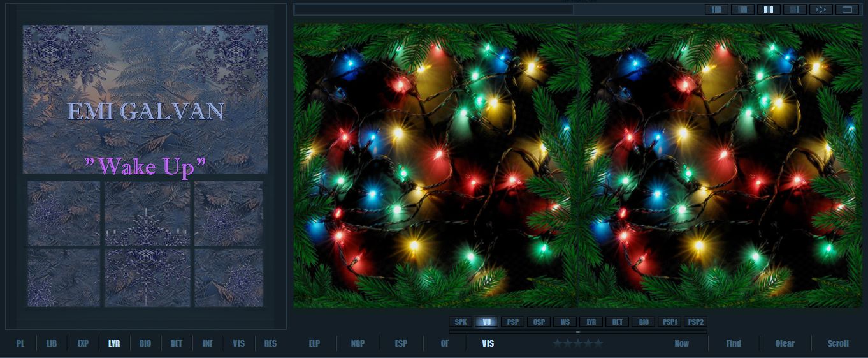Toggle BIO button under visualization
This screenshot has height=358, width=868.
[644, 322]
